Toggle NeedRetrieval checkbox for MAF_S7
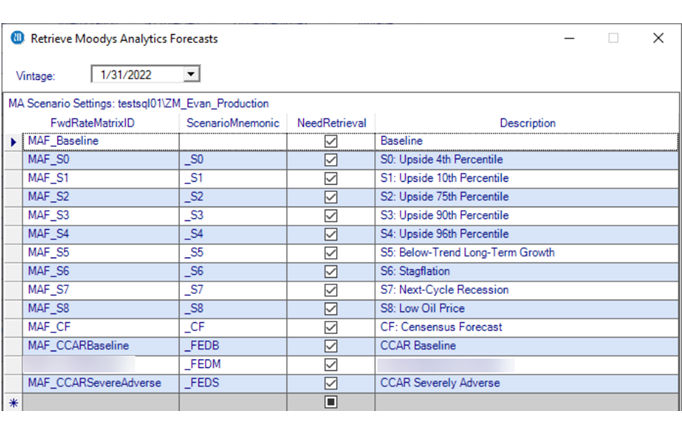The image size is (682, 432). [331, 290]
